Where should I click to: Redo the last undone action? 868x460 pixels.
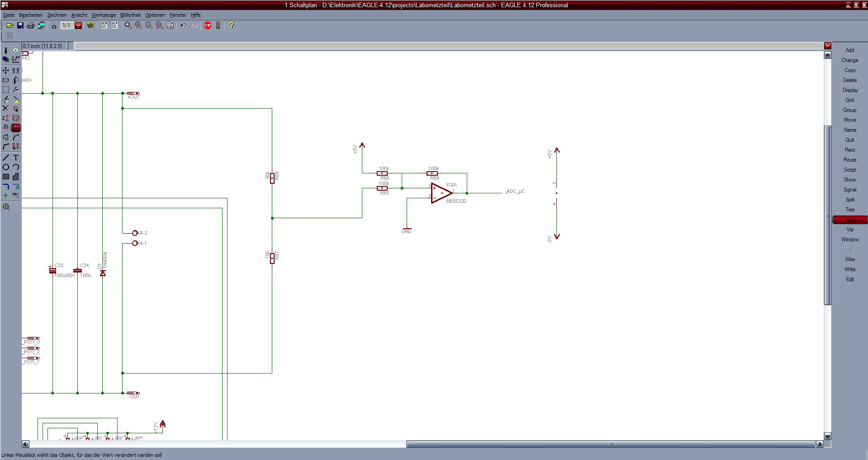pos(194,25)
